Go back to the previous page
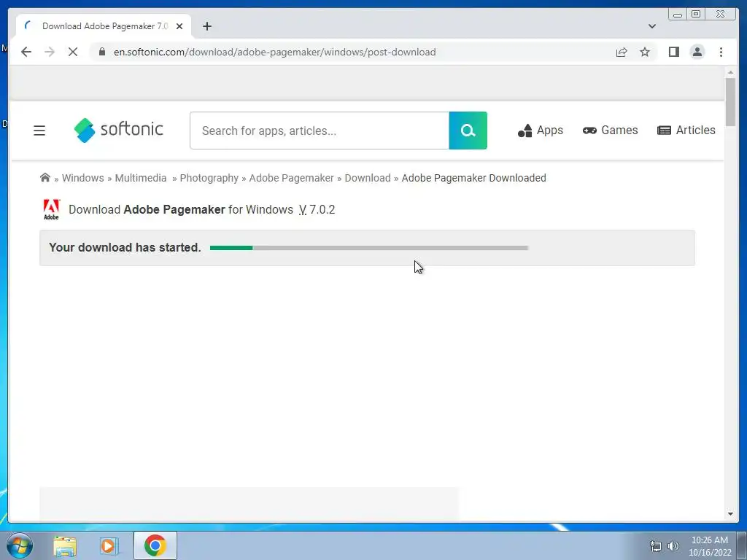The height and width of the screenshot is (560, 747). coord(26,52)
